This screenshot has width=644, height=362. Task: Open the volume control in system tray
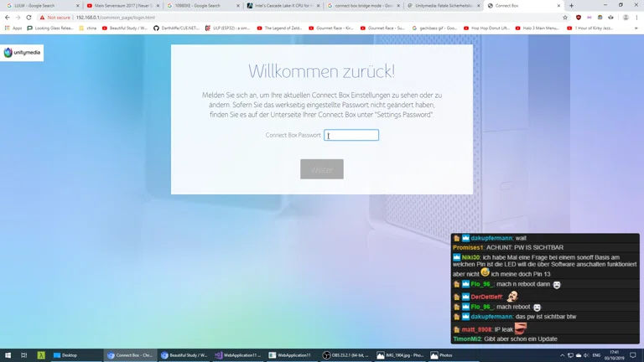point(586,355)
